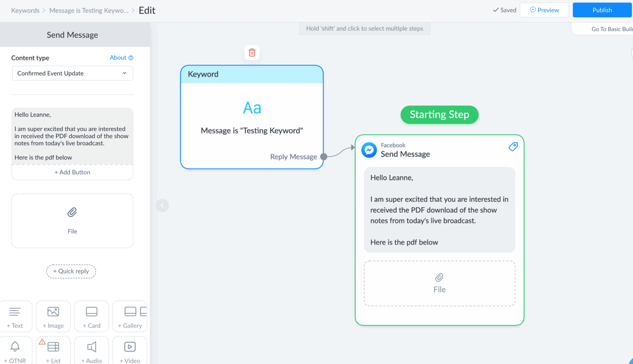
Task: Select message text bubble in canvas card
Action: point(440,210)
